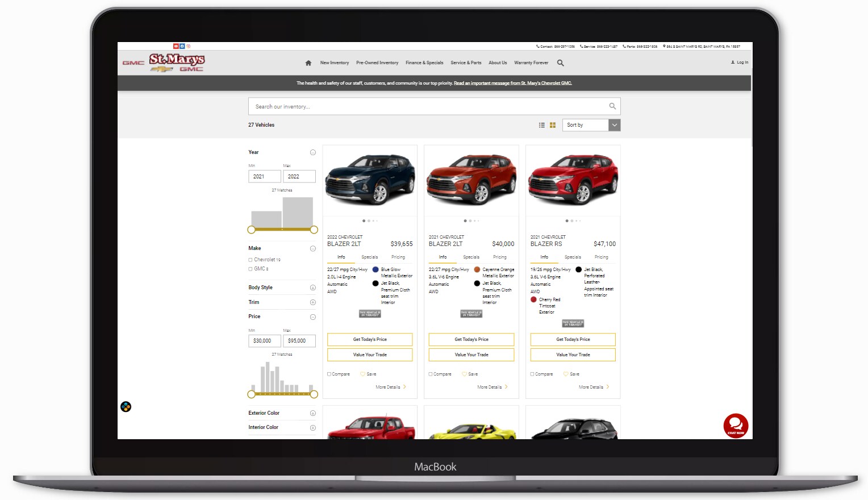Open the New Inventory menu
Image resolution: width=868 pixels, height=500 pixels.
(x=335, y=63)
